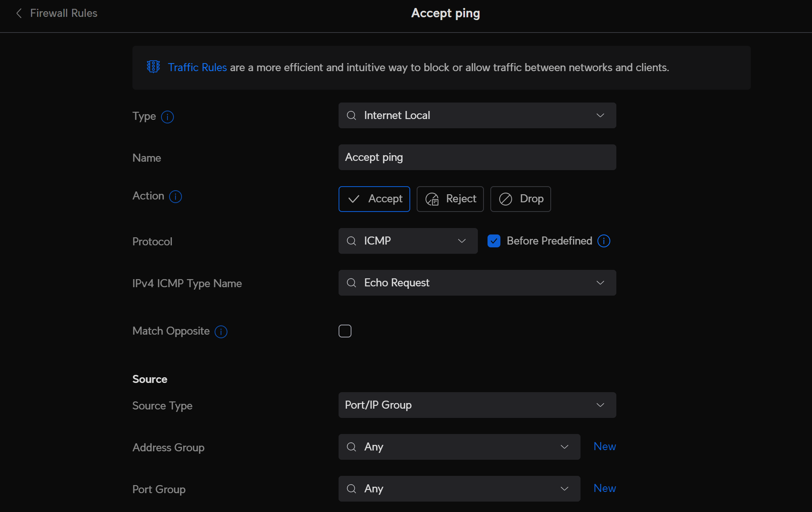Select the Reject action
The width and height of the screenshot is (812, 512).
tap(450, 199)
